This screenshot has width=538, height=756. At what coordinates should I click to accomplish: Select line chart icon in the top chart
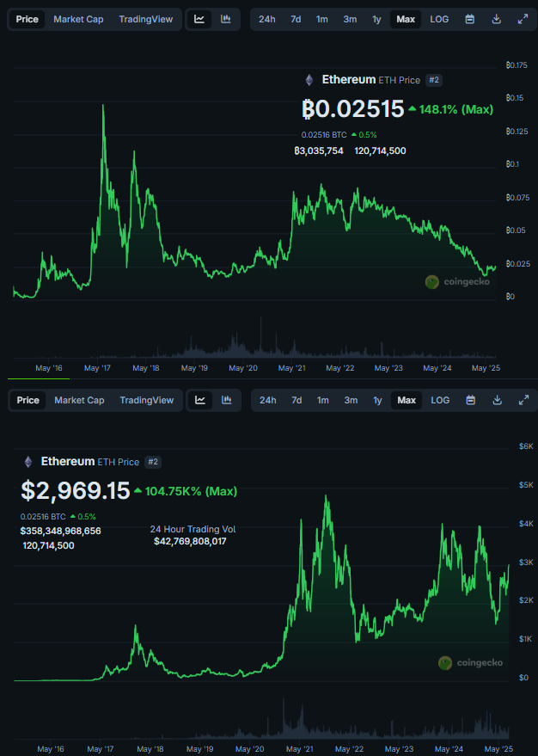199,19
